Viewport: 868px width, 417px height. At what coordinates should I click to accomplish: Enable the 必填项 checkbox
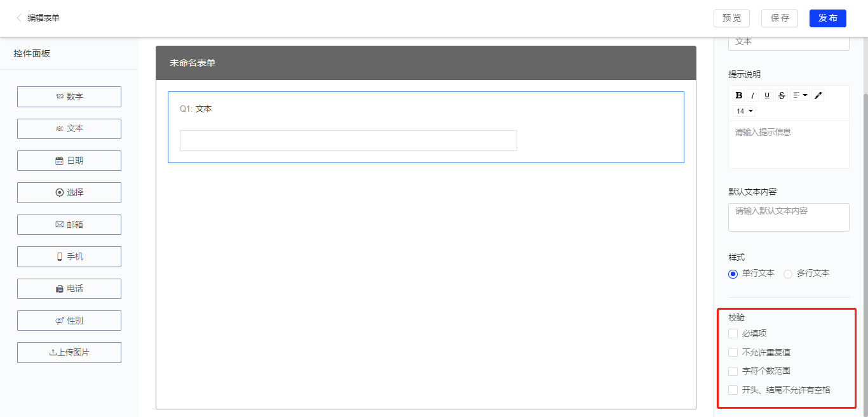point(733,333)
